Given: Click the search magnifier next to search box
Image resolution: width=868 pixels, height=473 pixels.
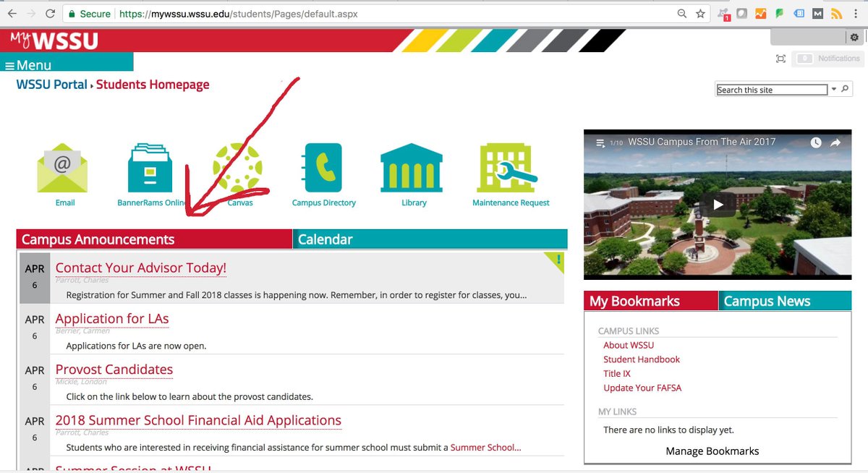Looking at the screenshot, I should coord(846,89).
